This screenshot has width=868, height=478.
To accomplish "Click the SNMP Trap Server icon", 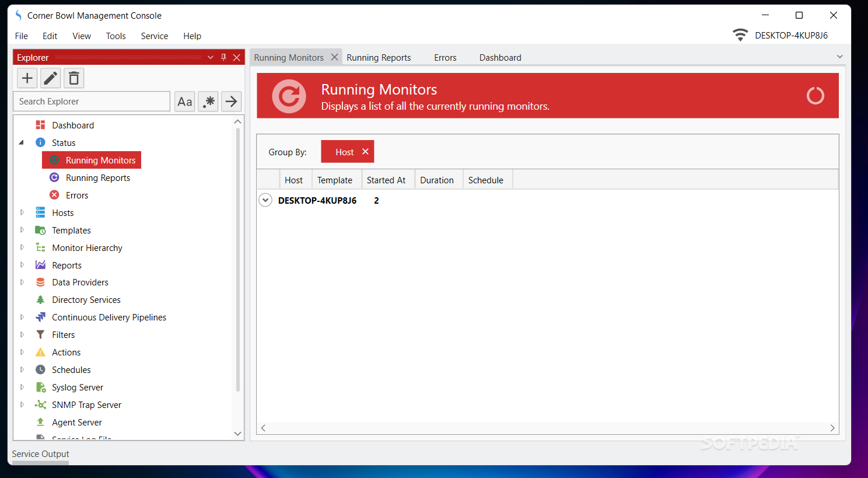I will coord(40,404).
